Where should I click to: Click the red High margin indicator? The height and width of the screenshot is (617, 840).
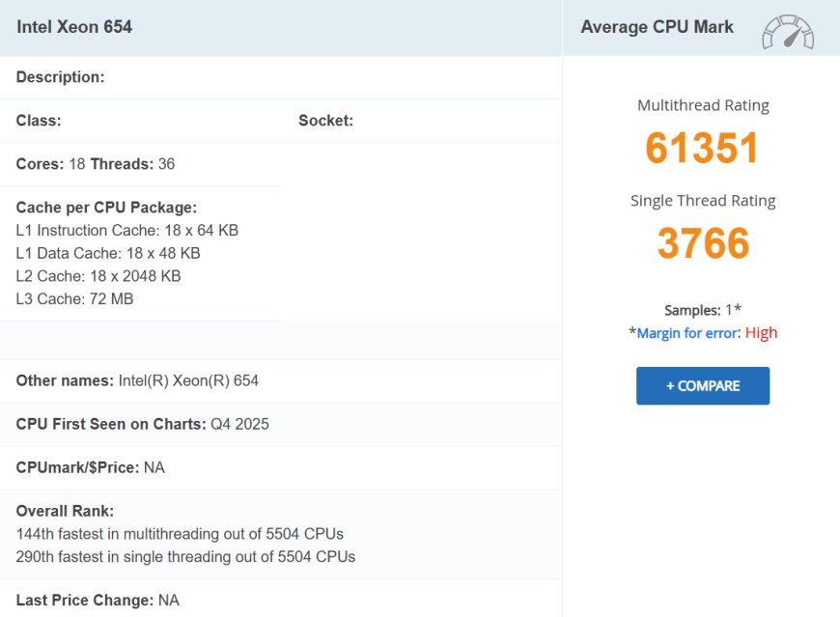tap(761, 332)
